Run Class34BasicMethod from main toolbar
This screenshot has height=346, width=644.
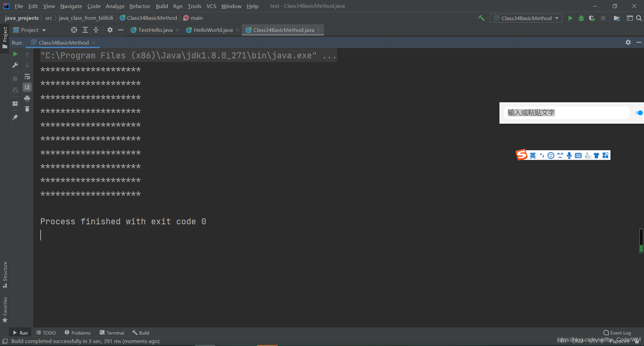[x=570, y=18]
